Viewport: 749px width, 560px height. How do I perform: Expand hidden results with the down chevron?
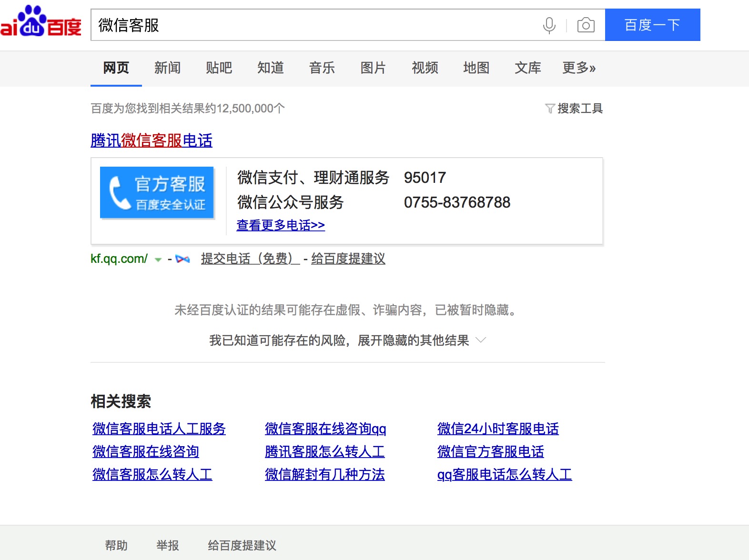click(481, 340)
